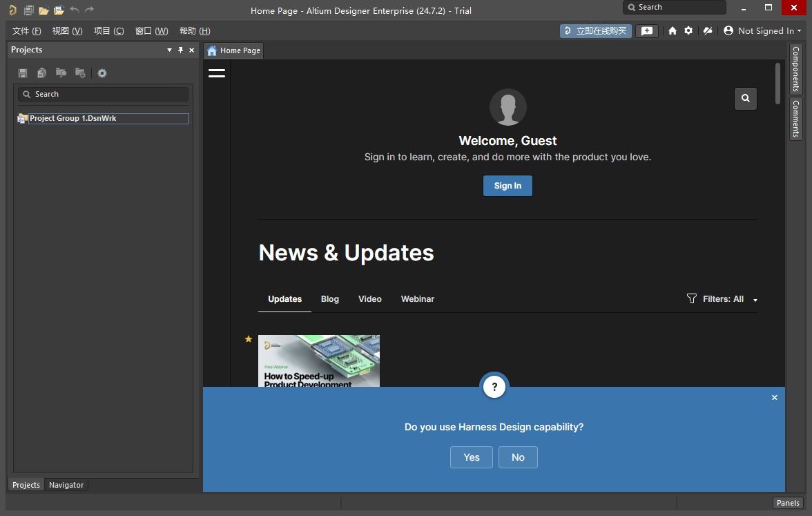Image resolution: width=812 pixels, height=516 pixels.
Task: Click the Save All icon in title bar
Action: pos(28,10)
